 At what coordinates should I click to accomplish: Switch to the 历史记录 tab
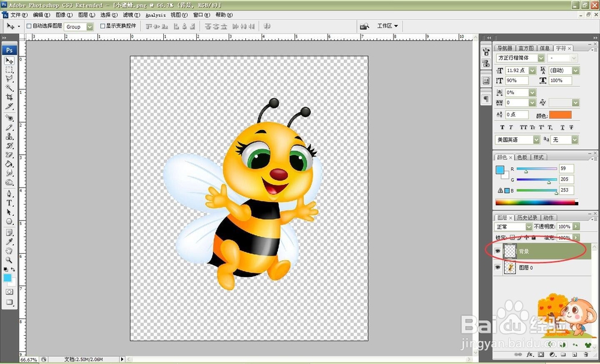click(527, 218)
